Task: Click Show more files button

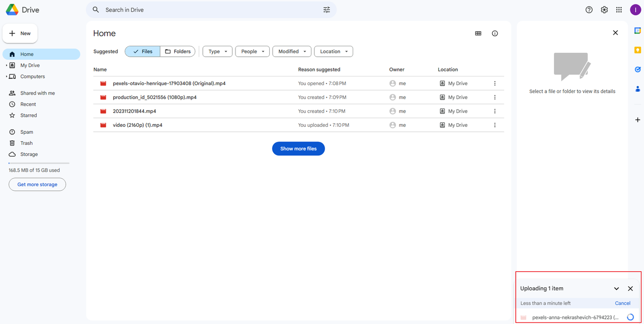Action: (x=298, y=149)
